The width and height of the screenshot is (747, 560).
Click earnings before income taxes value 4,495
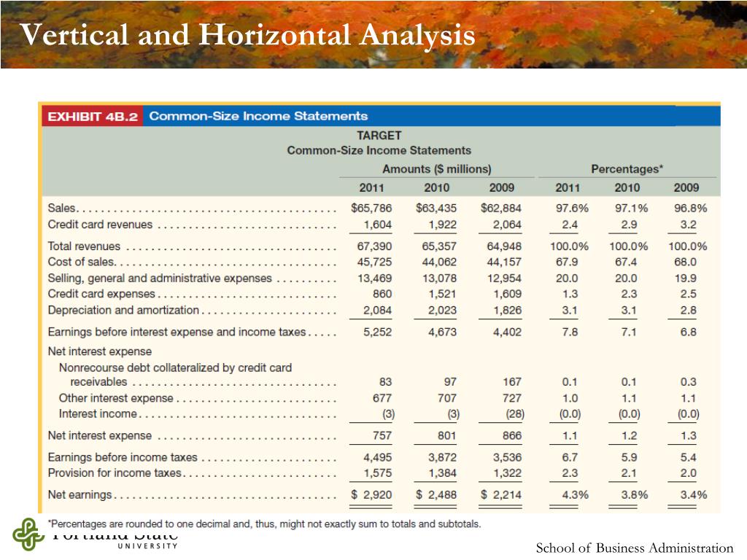pyautogui.click(x=378, y=457)
